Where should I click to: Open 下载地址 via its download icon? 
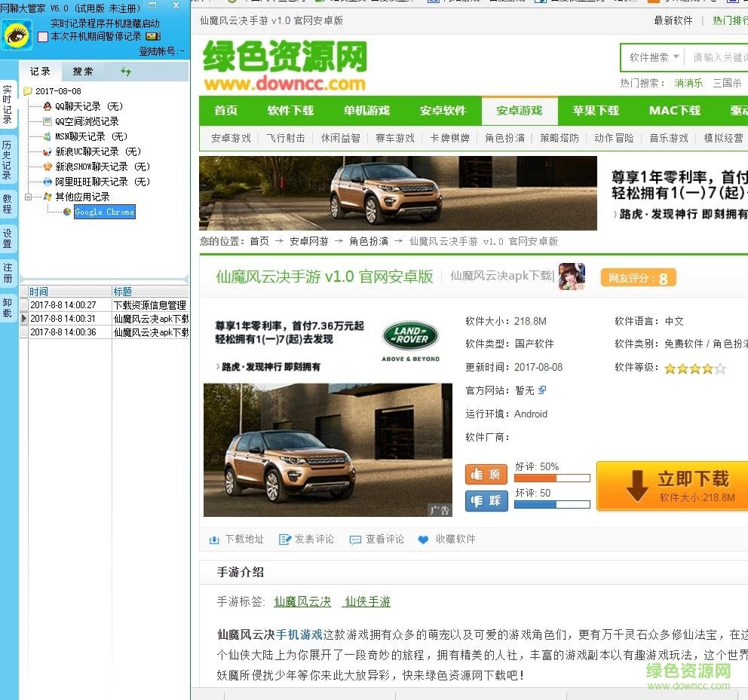tap(213, 539)
